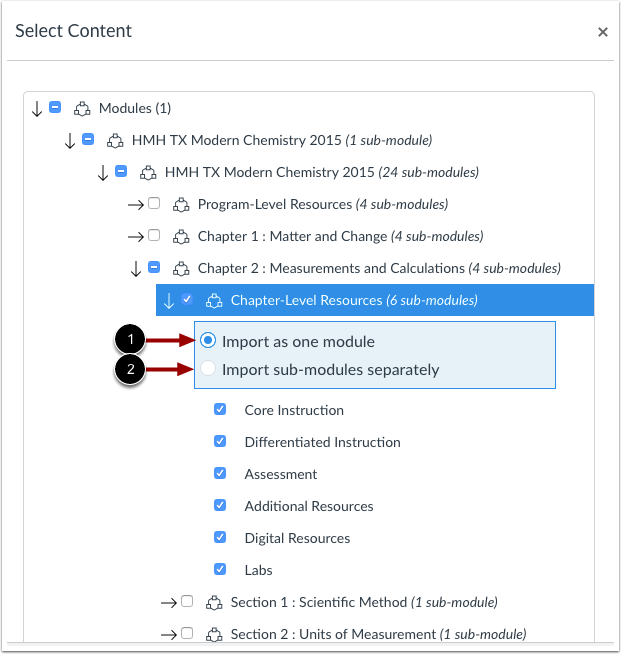Check the Section 2 Units of Measurement checkbox
Image resolution: width=621 pixels, height=654 pixels.
point(187,633)
